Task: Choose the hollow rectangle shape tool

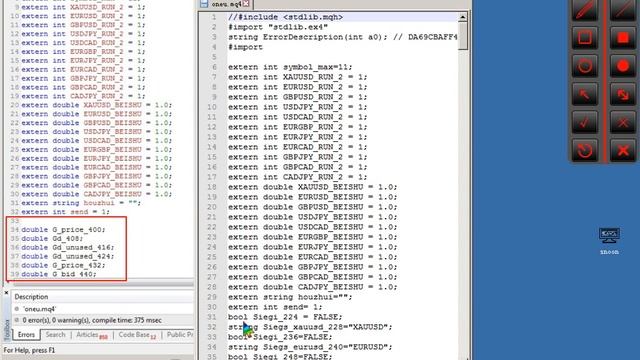Action: tap(584, 38)
